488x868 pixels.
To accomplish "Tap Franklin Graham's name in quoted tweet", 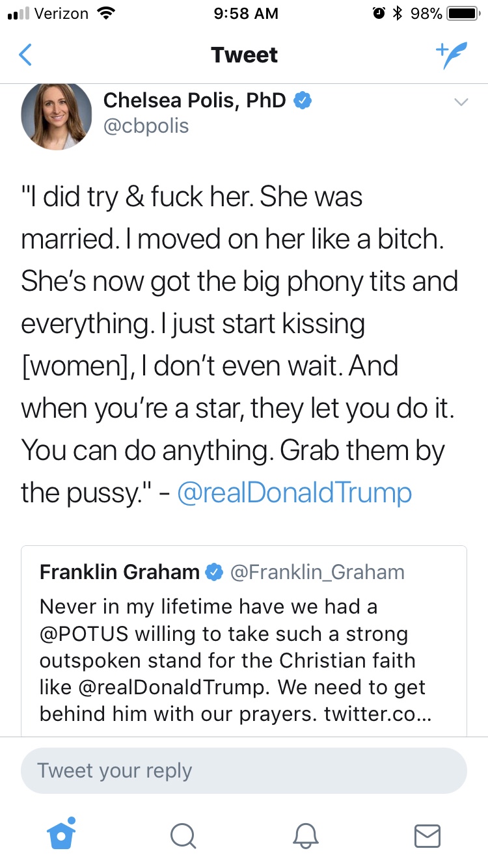I will (120, 572).
